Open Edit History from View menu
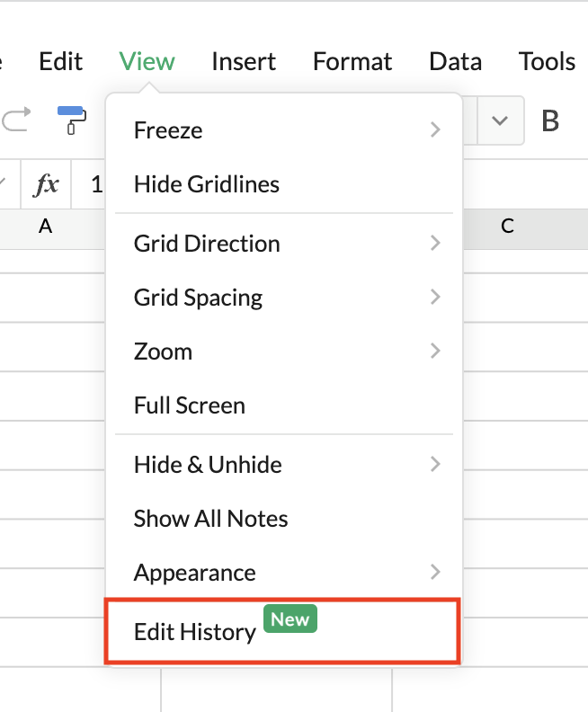The width and height of the screenshot is (588, 712). tap(195, 632)
